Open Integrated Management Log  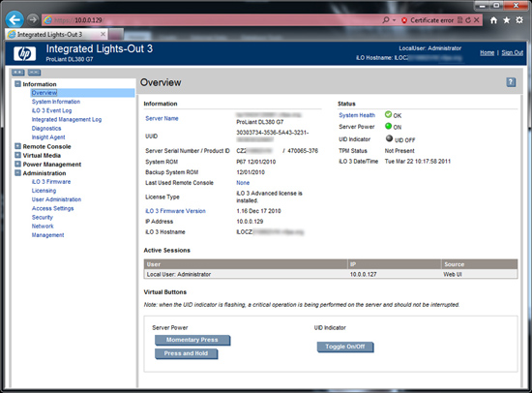pos(67,119)
